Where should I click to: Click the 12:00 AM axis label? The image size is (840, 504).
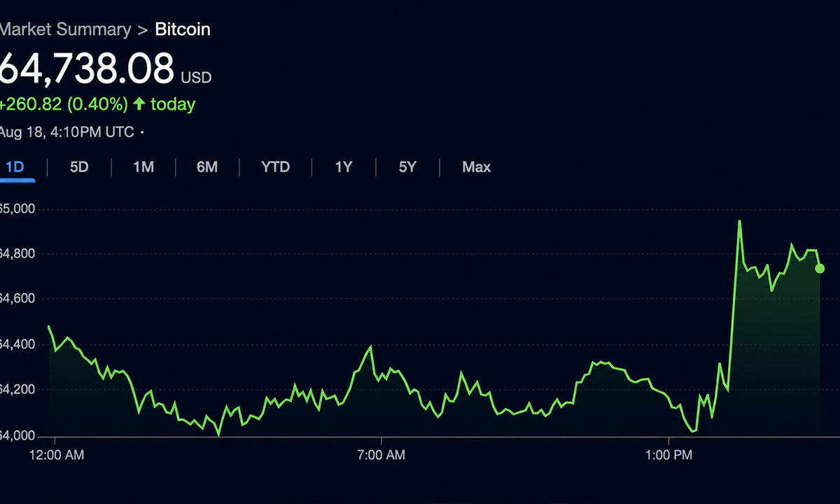click(x=55, y=455)
